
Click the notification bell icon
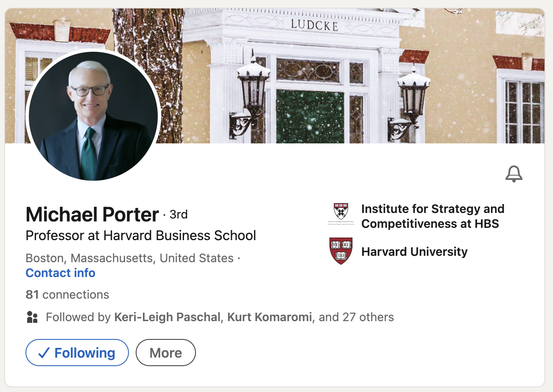[x=514, y=174]
